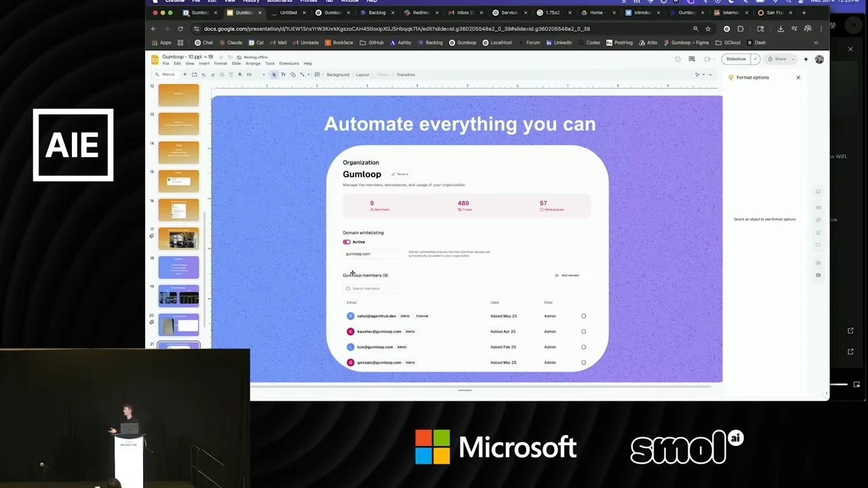Click the Chrome address bar URL

[x=397, y=28]
